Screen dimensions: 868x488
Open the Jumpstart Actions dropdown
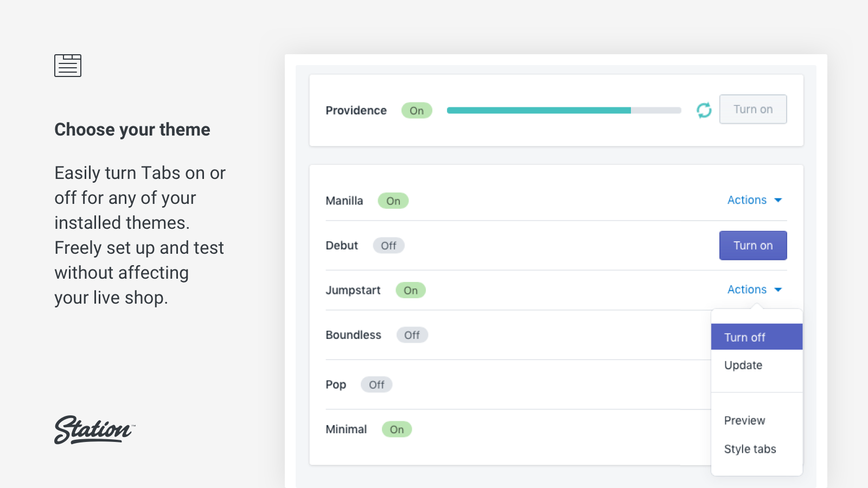pos(747,290)
